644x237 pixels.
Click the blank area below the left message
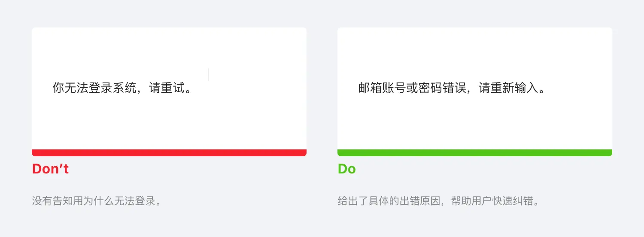click(169, 125)
